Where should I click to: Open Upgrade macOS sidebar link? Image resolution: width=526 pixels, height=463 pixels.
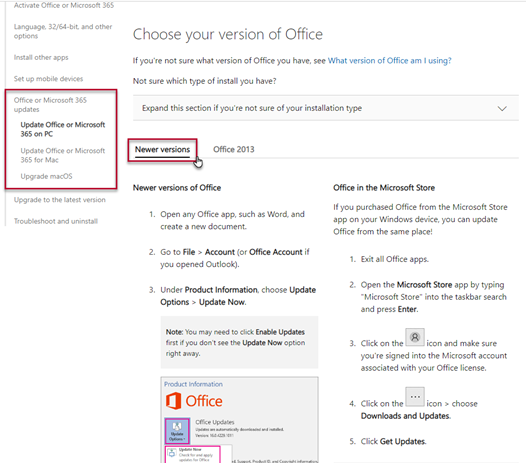coord(46,176)
